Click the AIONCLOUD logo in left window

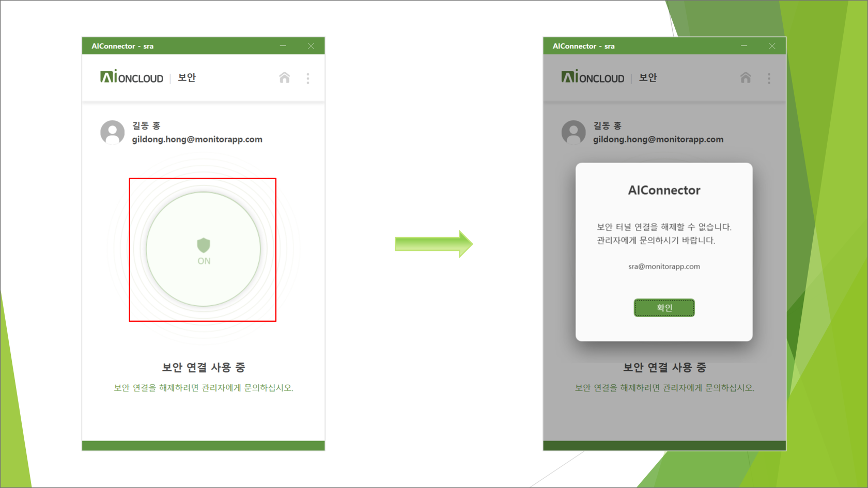click(132, 77)
